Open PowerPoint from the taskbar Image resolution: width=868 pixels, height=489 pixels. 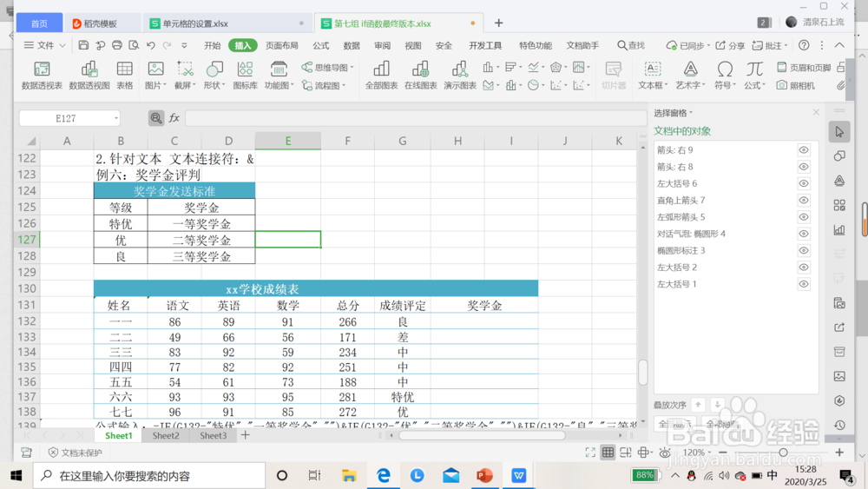tap(484, 475)
